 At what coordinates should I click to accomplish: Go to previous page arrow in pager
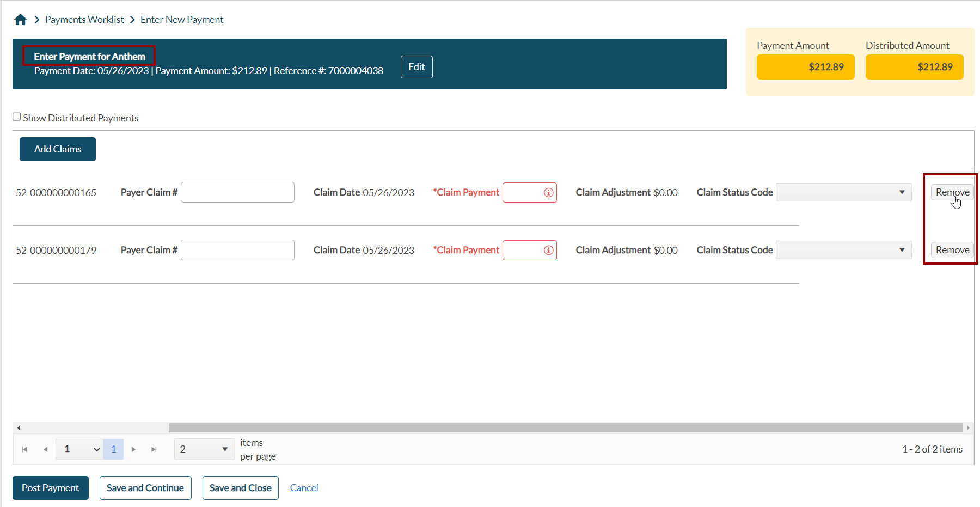45,449
